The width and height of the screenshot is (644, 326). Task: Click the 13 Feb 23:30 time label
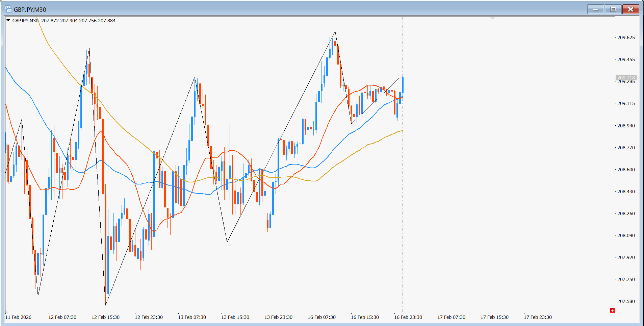[278, 317]
